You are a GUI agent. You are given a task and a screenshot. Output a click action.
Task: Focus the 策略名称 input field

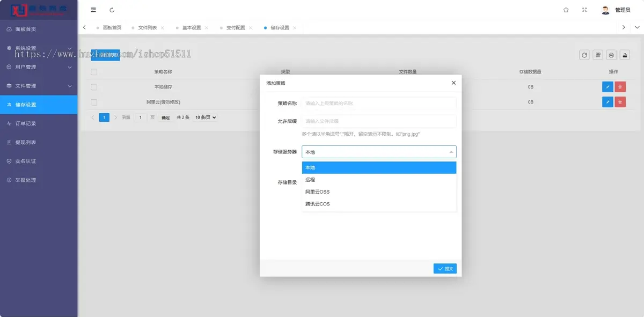(x=379, y=103)
